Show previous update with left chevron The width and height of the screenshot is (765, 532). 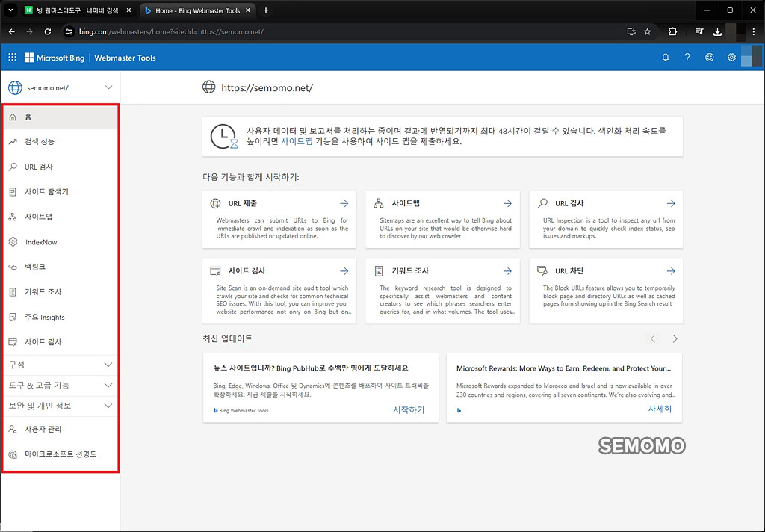[x=653, y=338]
